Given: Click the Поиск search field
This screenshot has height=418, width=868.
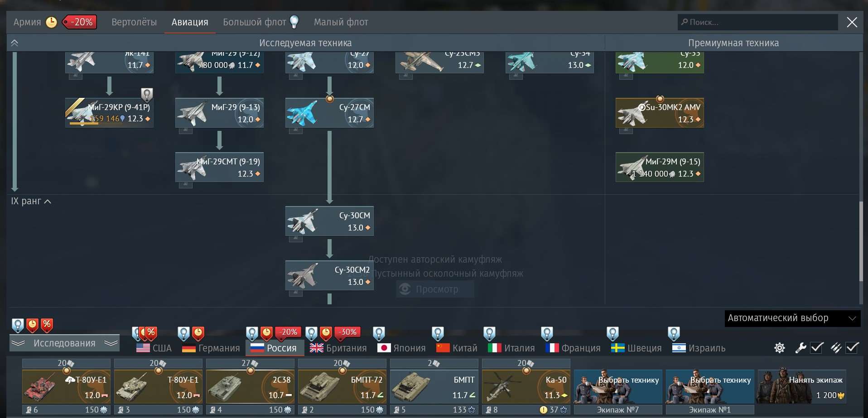Looking at the screenshot, I should 757,22.
